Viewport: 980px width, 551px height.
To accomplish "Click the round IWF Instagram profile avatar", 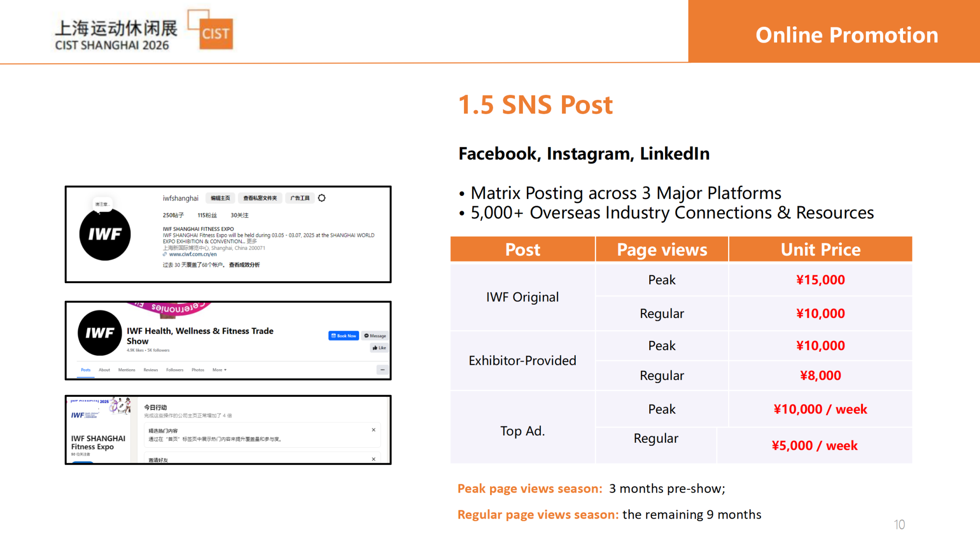I will point(105,234).
